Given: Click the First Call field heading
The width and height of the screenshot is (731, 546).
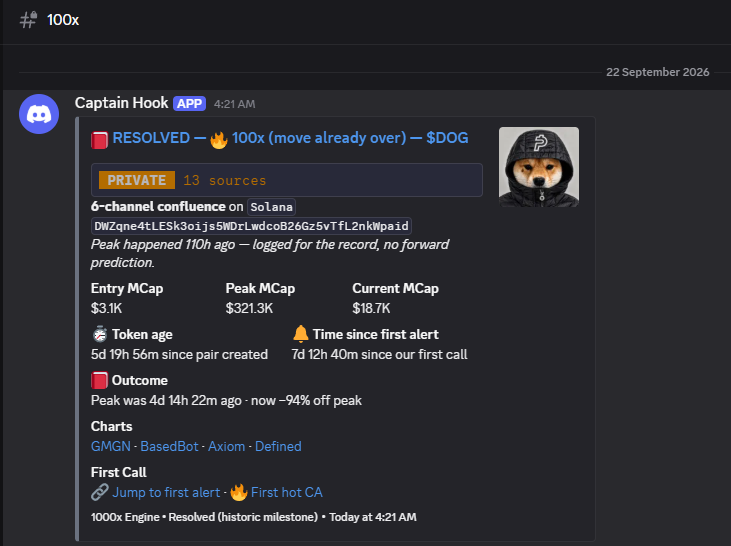Looking at the screenshot, I should click(118, 472).
